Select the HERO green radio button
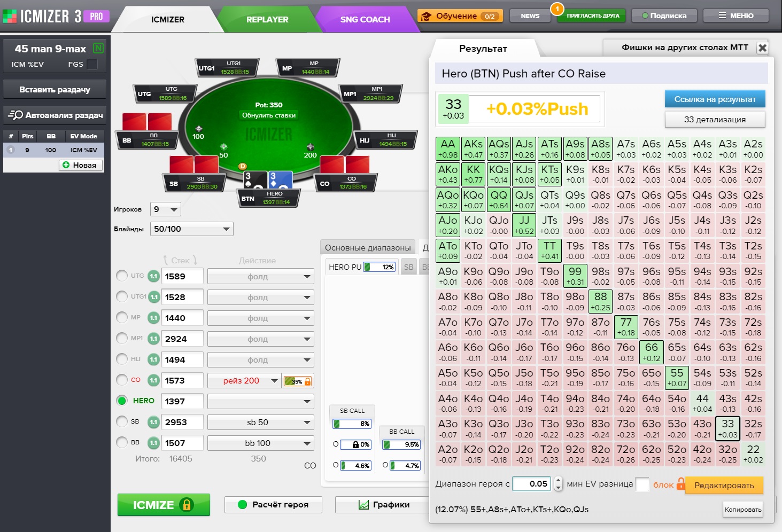782x532 pixels. (x=122, y=401)
